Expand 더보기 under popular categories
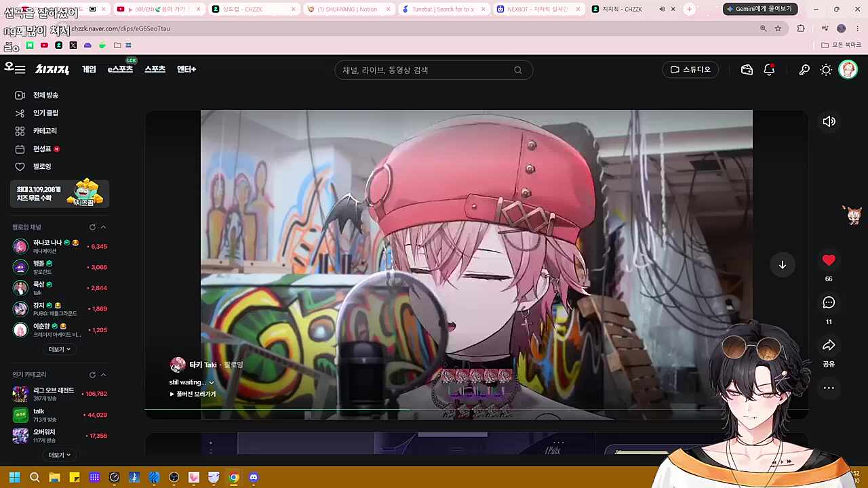This screenshot has width=868, height=488. (x=60, y=455)
